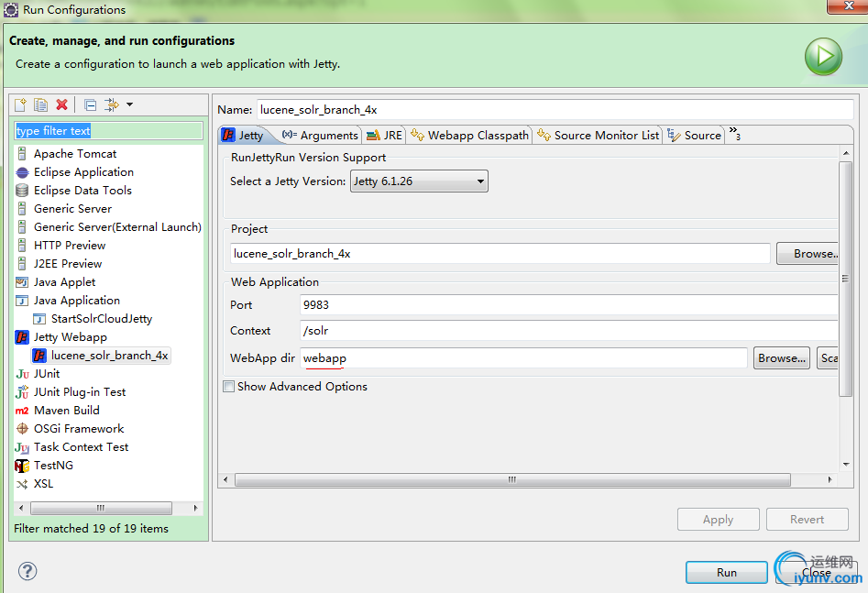
Task: Click the J2EE Preview icon
Action: tap(22, 264)
